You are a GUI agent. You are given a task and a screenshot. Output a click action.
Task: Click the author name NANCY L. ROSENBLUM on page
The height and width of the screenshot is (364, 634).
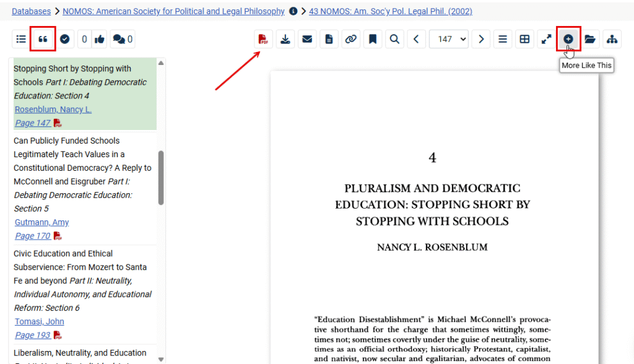click(432, 247)
